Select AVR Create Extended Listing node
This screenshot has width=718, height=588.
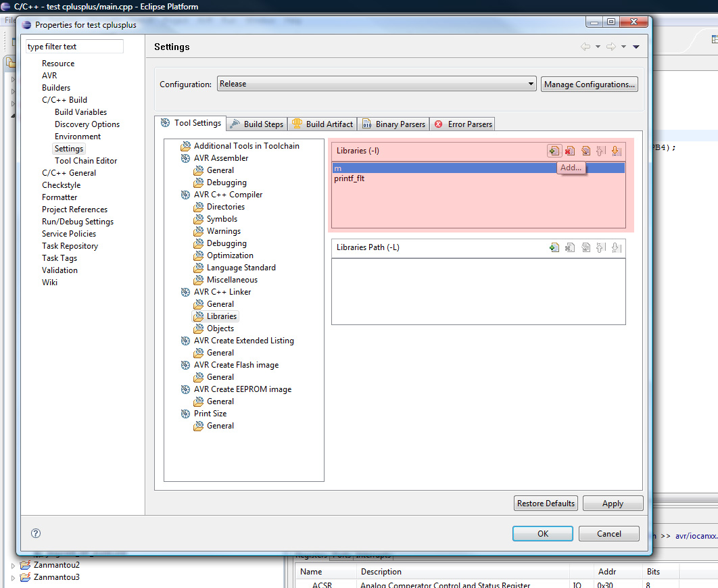point(243,341)
